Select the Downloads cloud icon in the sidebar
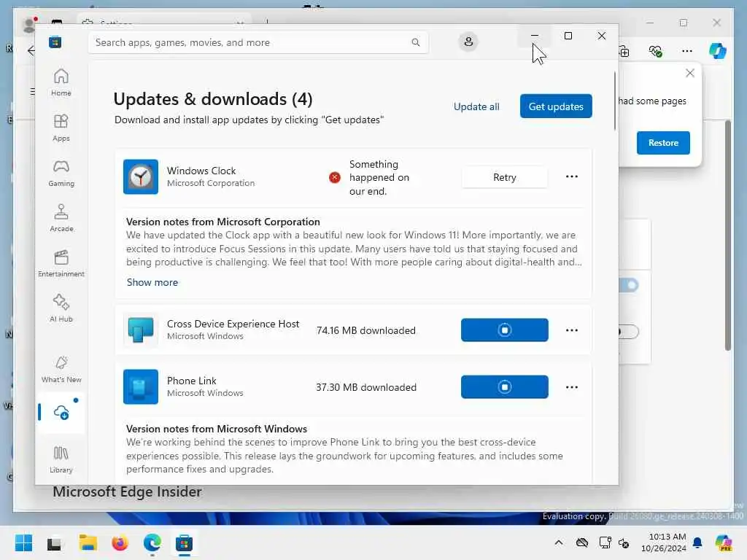 pos(61,413)
